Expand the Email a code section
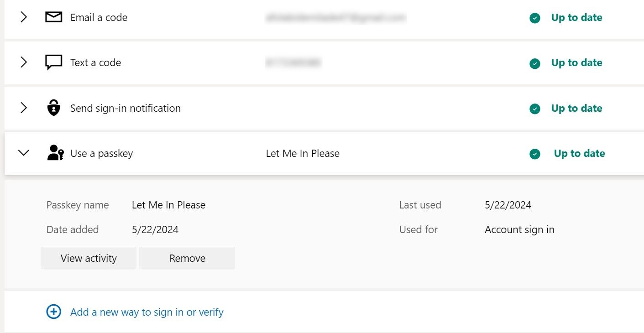Viewport: 644px width, 333px height. click(24, 17)
